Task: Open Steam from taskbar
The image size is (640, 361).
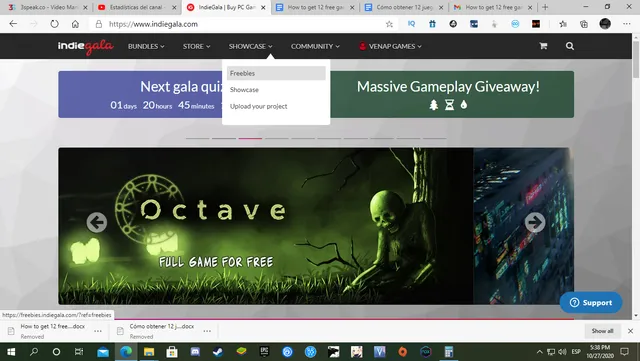Action: 218,352
